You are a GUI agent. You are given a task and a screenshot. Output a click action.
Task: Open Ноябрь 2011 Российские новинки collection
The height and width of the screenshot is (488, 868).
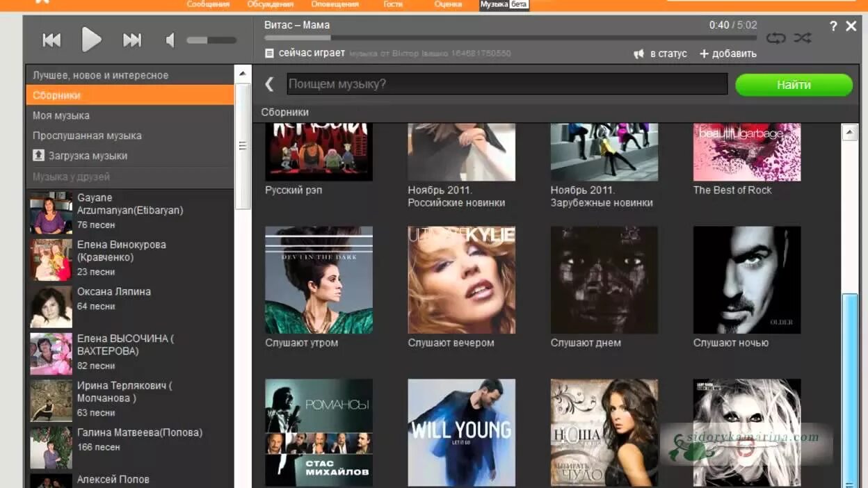click(461, 152)
